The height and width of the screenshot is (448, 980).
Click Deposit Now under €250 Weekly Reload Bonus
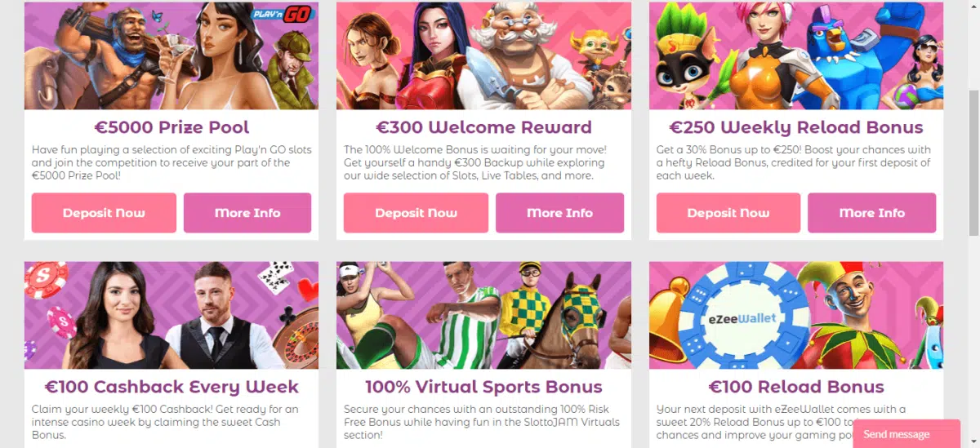coord(728,213)
